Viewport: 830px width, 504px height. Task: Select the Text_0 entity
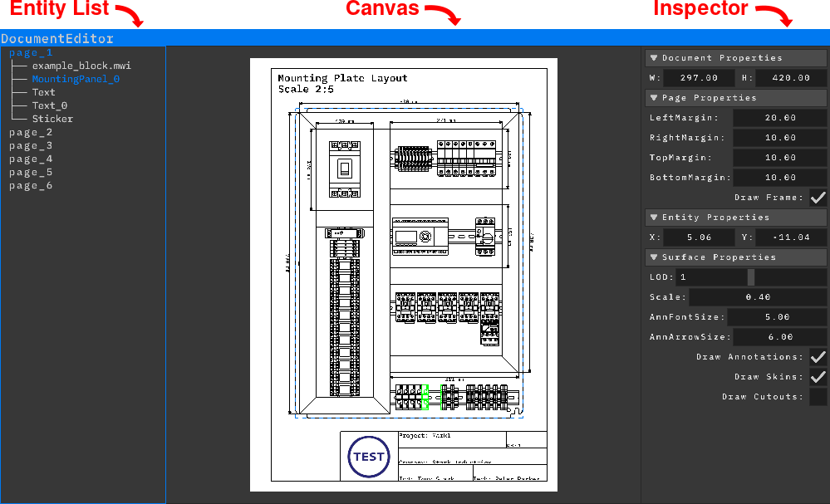pos(50,105)
